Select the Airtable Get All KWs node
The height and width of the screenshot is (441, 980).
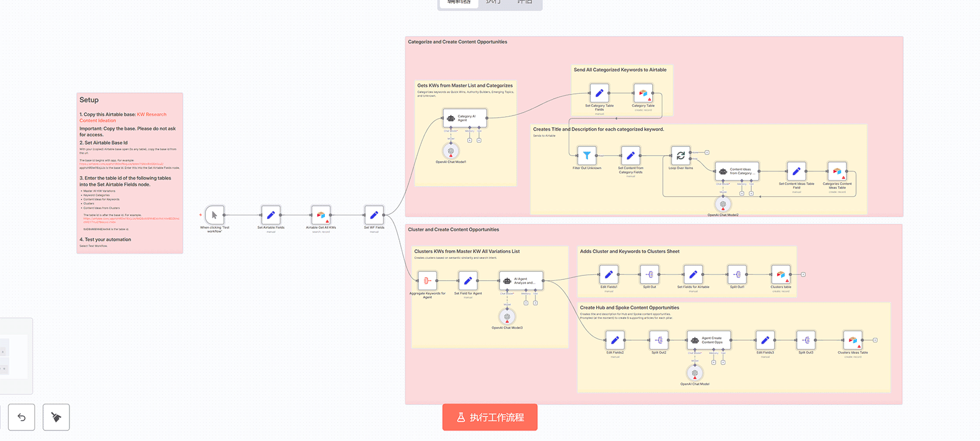point(321,215)
